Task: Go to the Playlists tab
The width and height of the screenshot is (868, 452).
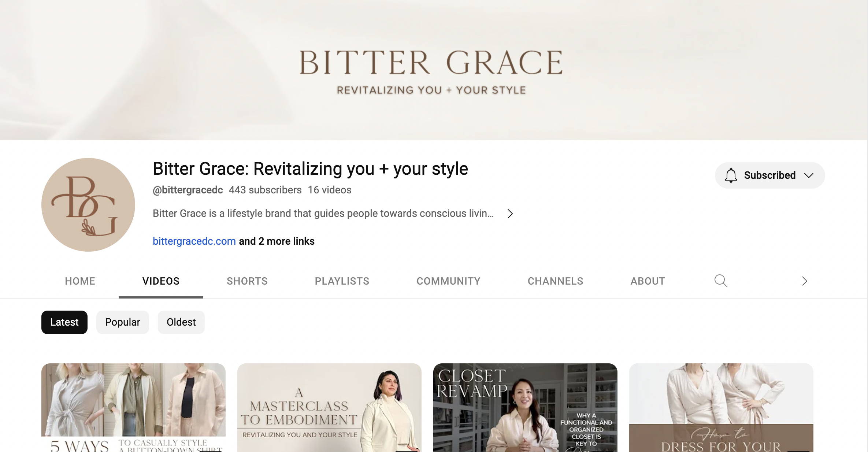Action: click(342, 281)
